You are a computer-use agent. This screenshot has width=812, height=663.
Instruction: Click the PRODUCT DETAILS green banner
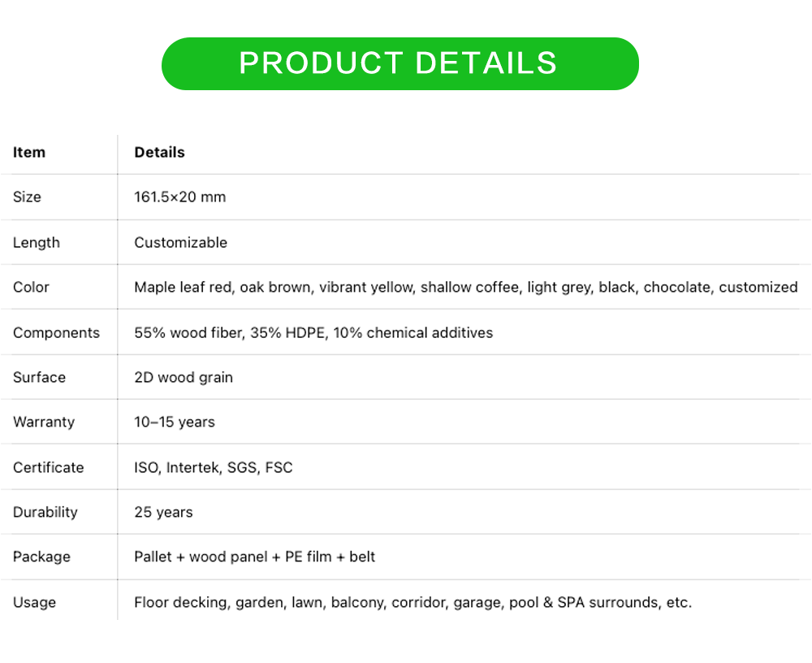[400, 63]
